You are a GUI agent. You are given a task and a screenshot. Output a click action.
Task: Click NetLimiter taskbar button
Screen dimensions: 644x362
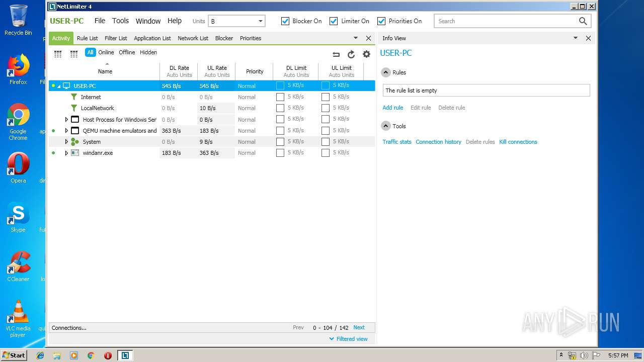[125, 355]
